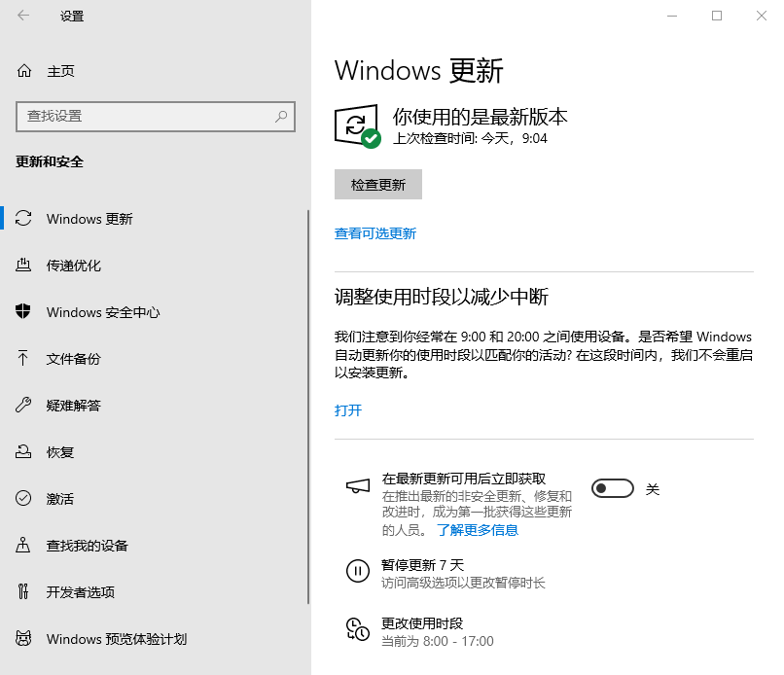Click the 开发者选项 tools icon
784x675 pixels.
[x=23, y=591]
